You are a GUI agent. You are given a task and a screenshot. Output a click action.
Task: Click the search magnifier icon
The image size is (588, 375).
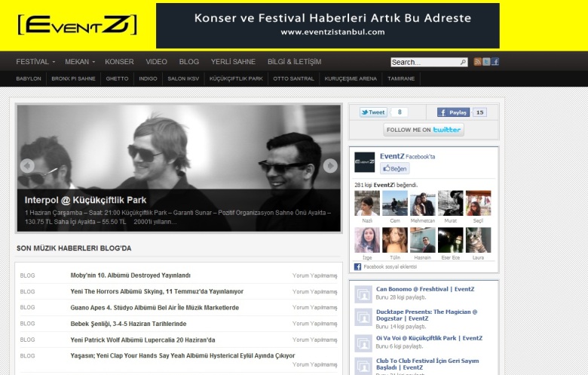click(x=463, y=62)
